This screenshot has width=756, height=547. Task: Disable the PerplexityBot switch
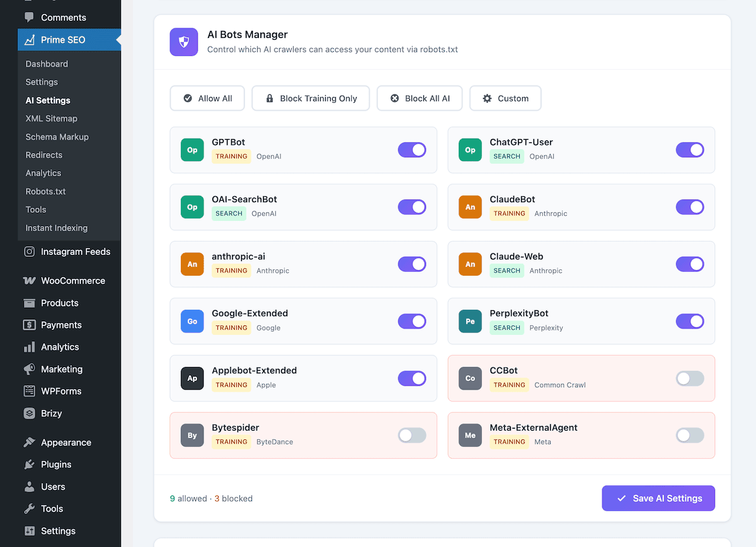coord(690,321)
